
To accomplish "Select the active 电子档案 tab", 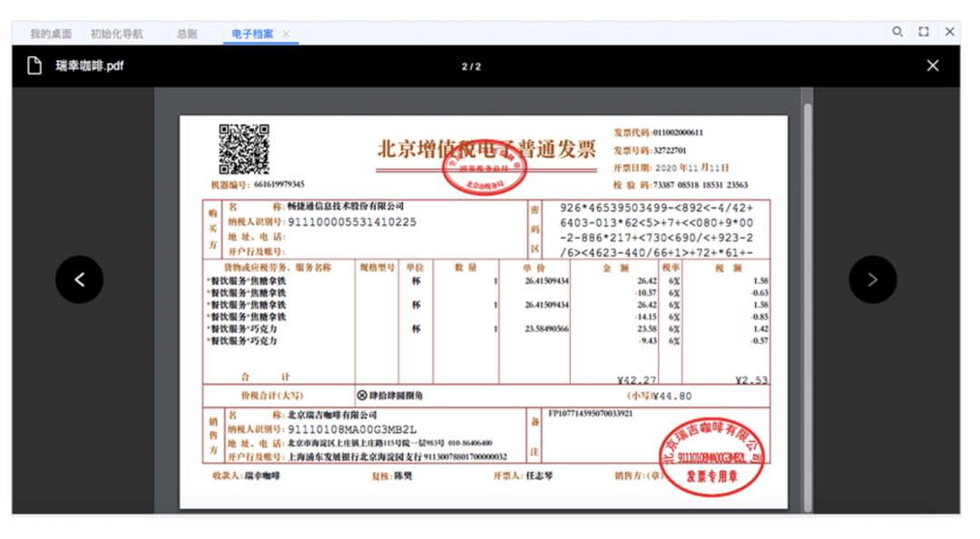I will (255, 31).
